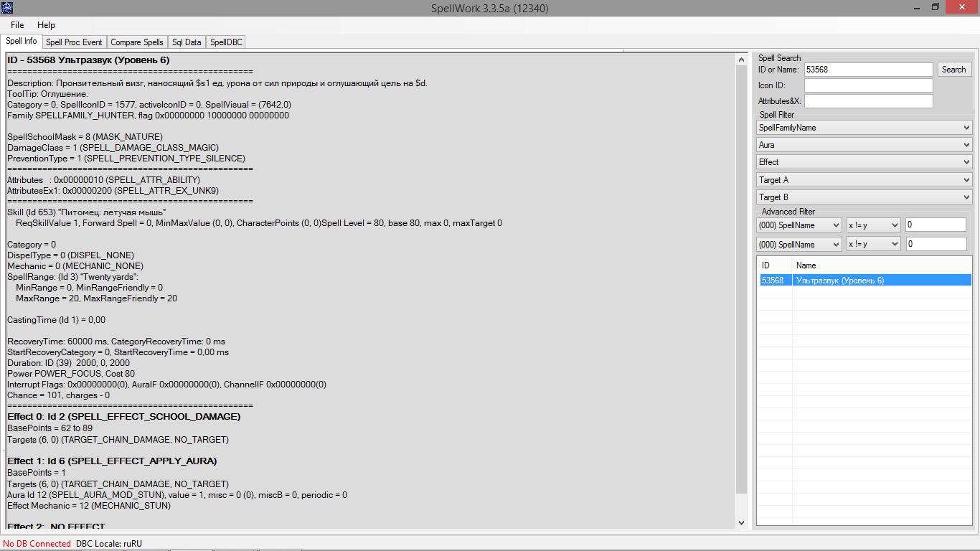Screen dimensions: 980x551
Task: Click the 'RecoveryTime: 60000 ms' line
Action: pyautogui.click(x=116, y=342)
